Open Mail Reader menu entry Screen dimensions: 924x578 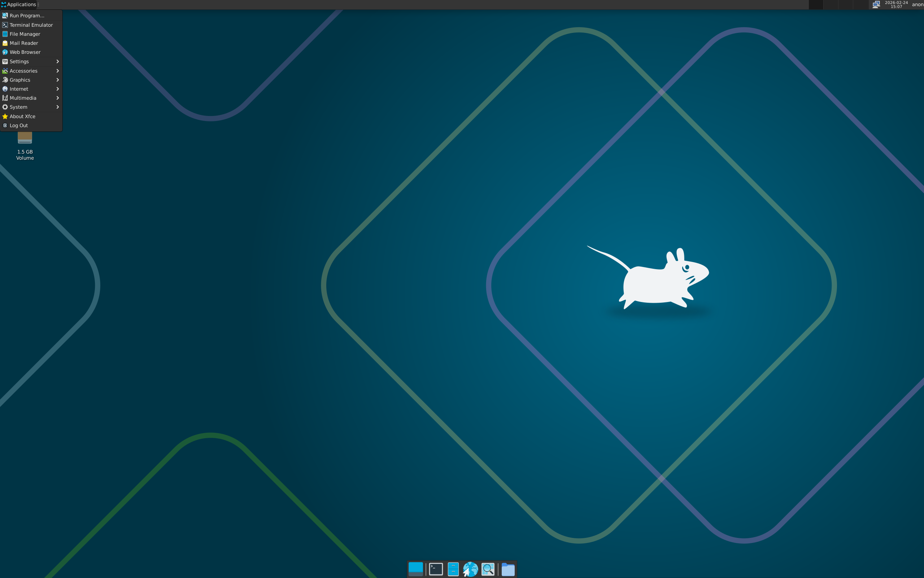[31, 43]
